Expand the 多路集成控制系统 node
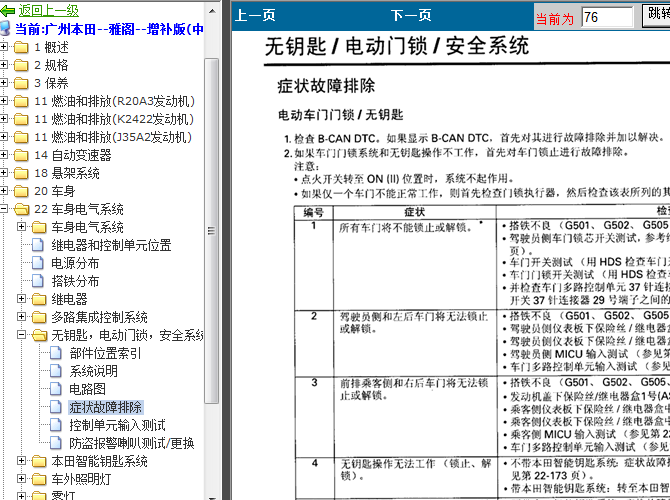 [21, 316]
